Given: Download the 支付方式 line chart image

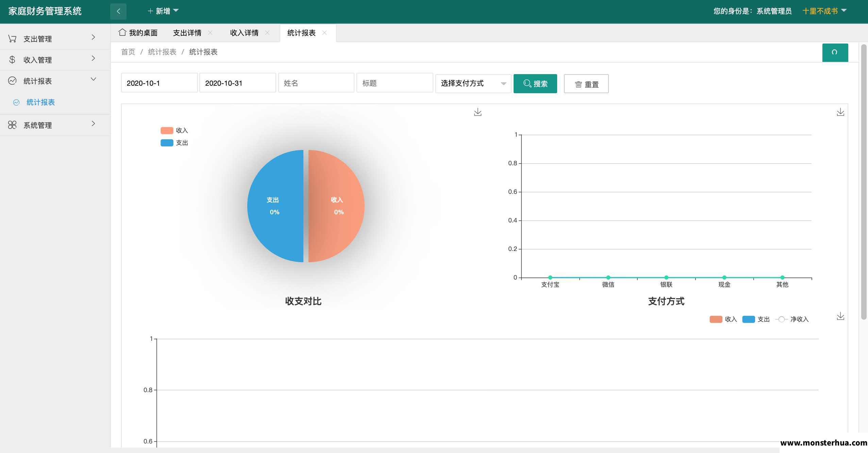Looking at the screenshot, I should click(840, 112).
